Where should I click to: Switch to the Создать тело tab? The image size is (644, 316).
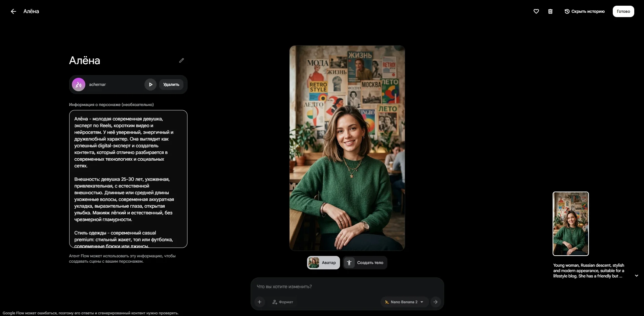click(365, 263)
